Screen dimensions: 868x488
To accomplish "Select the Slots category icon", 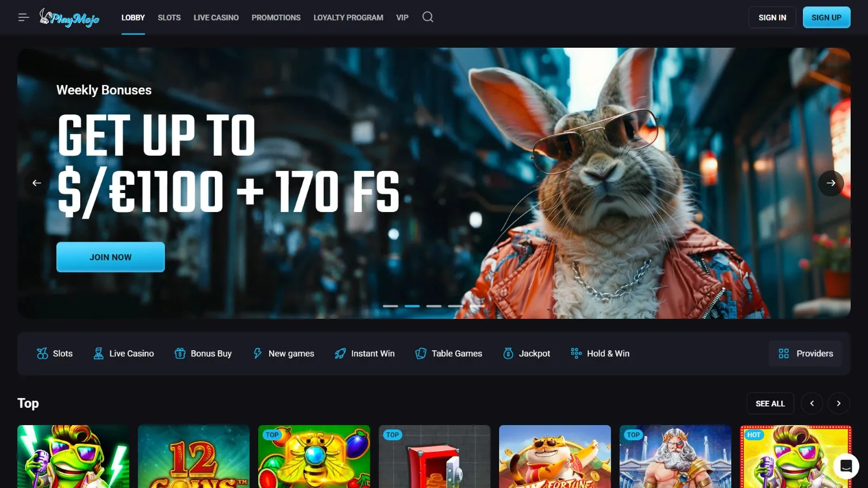I will [x=42, y=354].
